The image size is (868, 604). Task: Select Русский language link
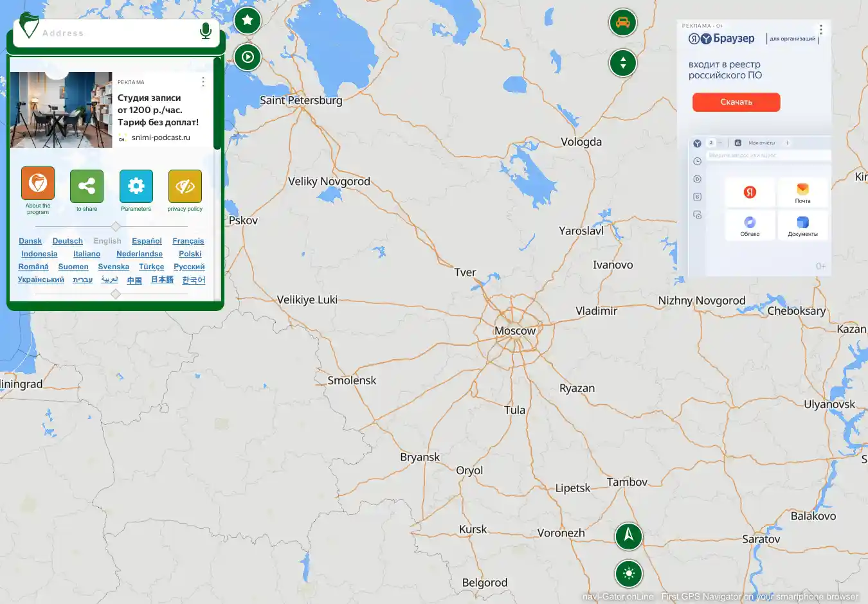click(x=189, y=267)
